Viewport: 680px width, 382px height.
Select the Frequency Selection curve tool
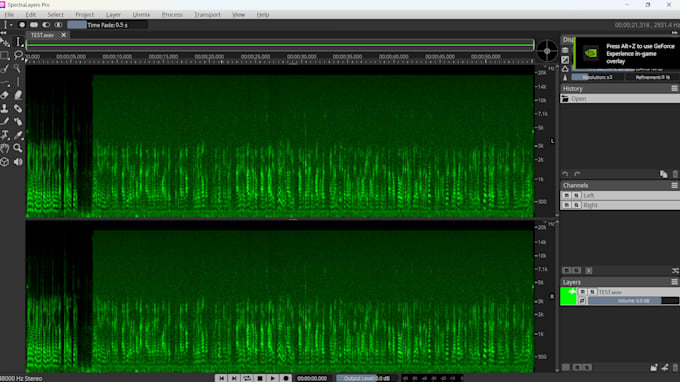[x=5, y=82]
